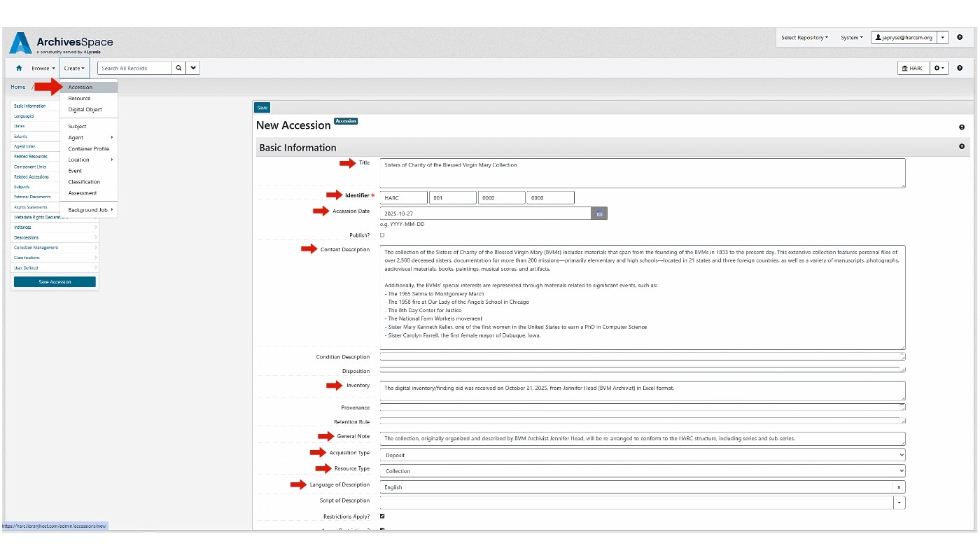Open the calendar picker for Accession Date
The image size is (980, 560).
pyautogui.click(x=599, y=213)
